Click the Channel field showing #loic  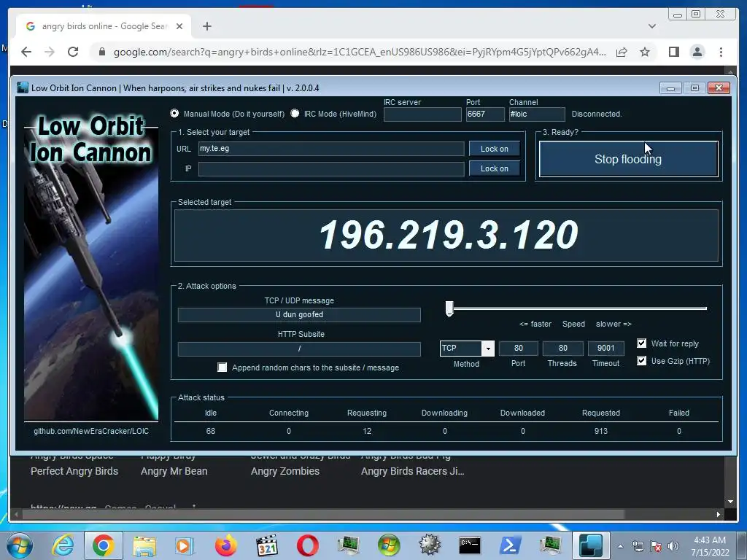click(x=537, y=114)
